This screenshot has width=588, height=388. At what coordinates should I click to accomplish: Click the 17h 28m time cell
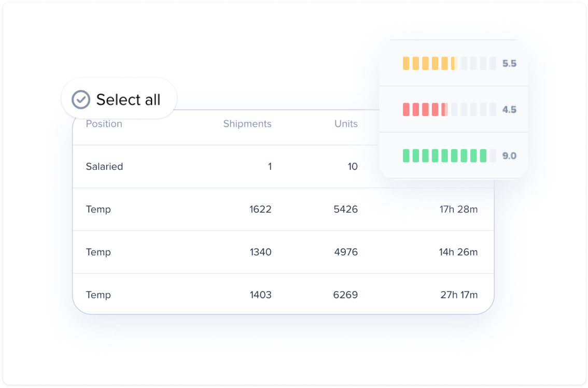[x=458, y=209]
